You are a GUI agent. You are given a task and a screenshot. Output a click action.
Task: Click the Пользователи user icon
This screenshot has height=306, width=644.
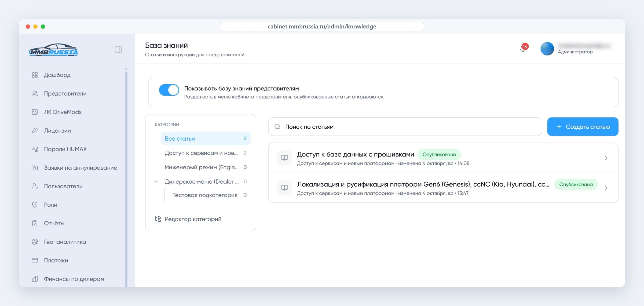35,186
